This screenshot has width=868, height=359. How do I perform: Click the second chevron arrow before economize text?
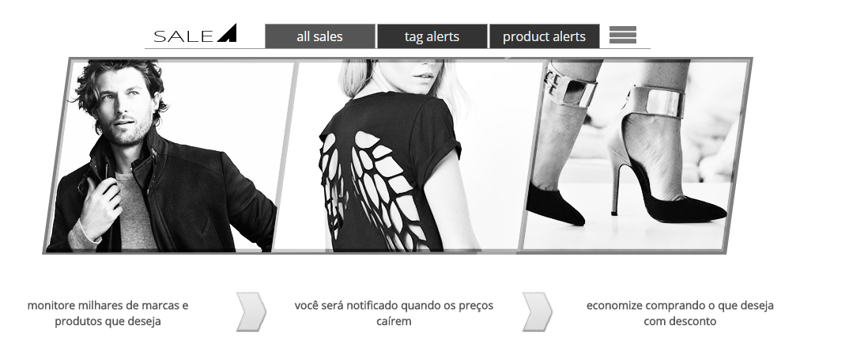pos(538,312)
